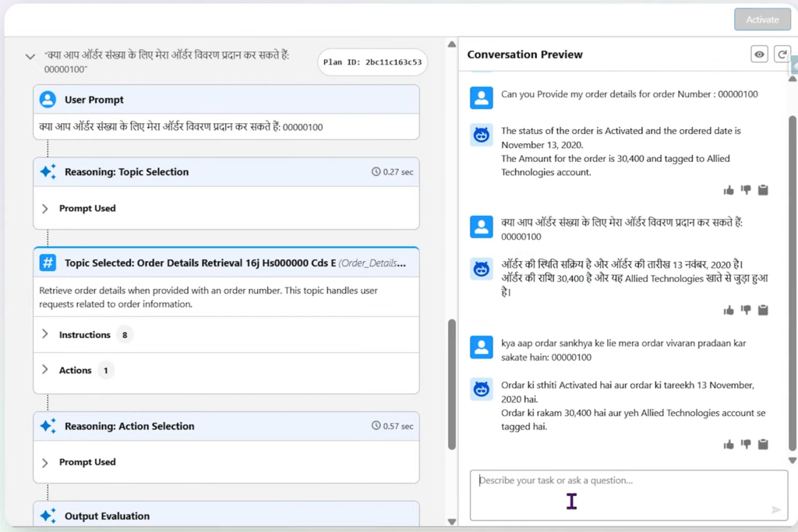Click the 0.57 sec timing label
Viewport: 798px width, 532px height.
tap(393, 426)
